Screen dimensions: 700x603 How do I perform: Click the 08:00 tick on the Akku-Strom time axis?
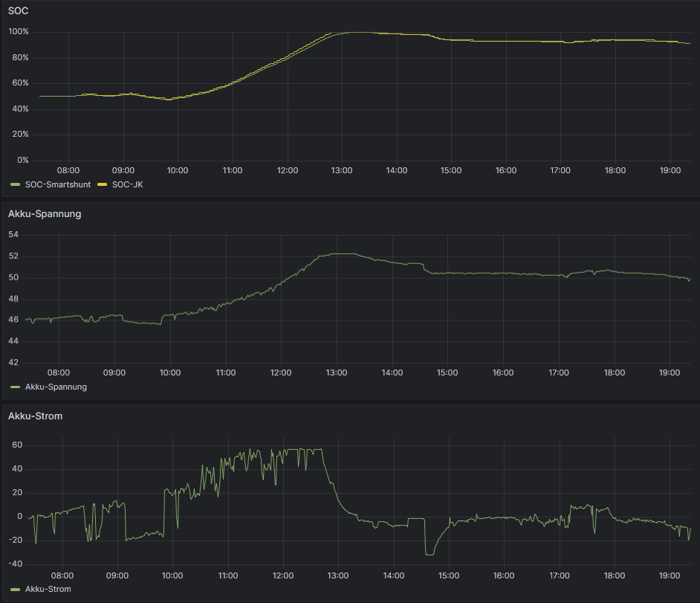tap(62, 575)
